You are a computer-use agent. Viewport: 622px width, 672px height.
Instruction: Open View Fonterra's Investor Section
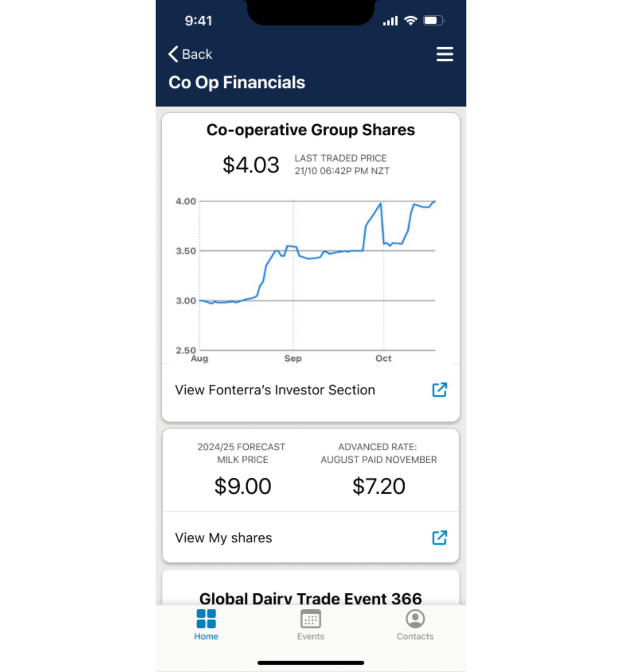click(x=275, y=390)
